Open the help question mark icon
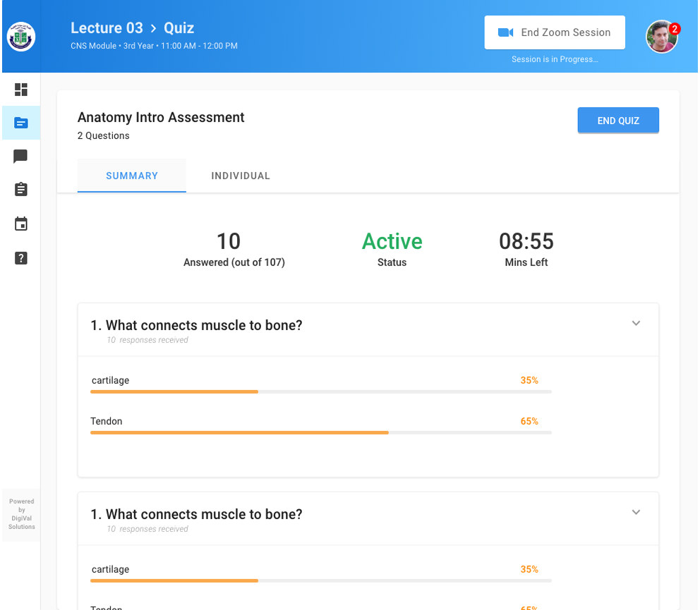The width and height of the screenshot is (700, 610). 21,258
